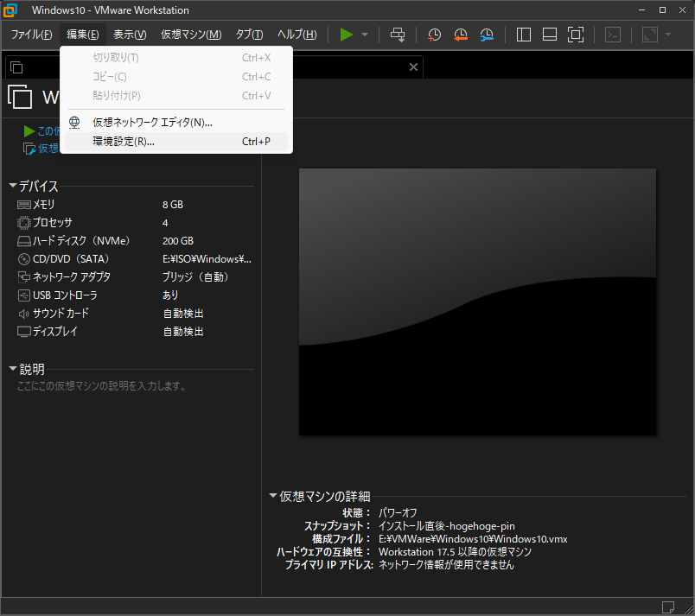
Task: Close the VM tab with the X button
Action: 413,67
